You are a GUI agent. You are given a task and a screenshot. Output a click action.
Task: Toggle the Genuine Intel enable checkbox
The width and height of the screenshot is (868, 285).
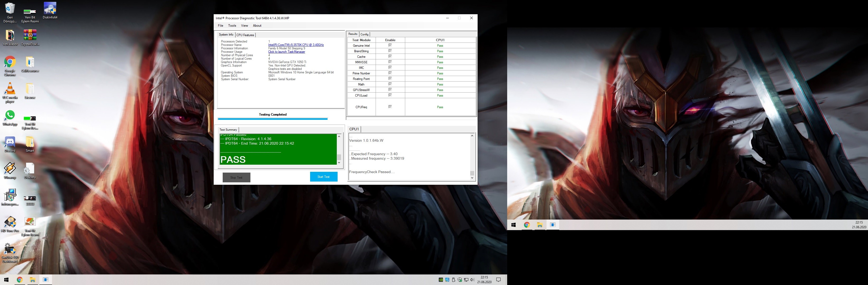click(x=390, y=45)
